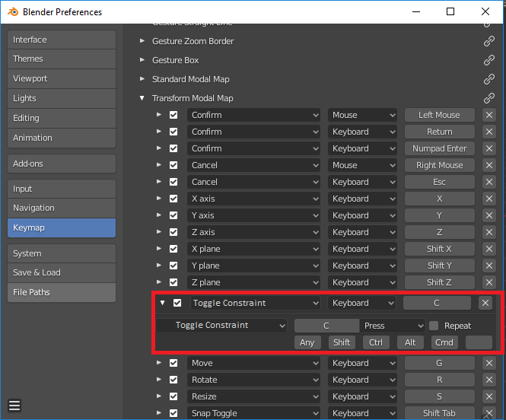The height and width of the screenshot is (420, 506).
Task: Click the link icon beside Standard Modal Map
Action: tap(489, 79)
